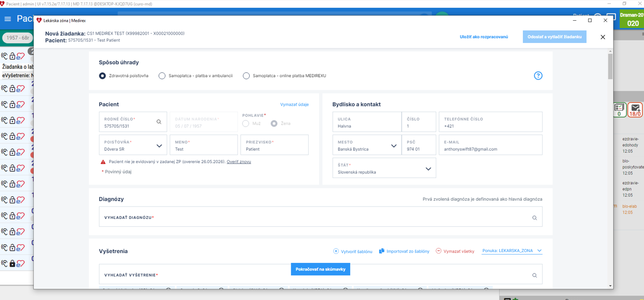The width and height of the screenshot is (644, 300).
Task: Click the PSČ input field
Action: [x=419, y=145]
